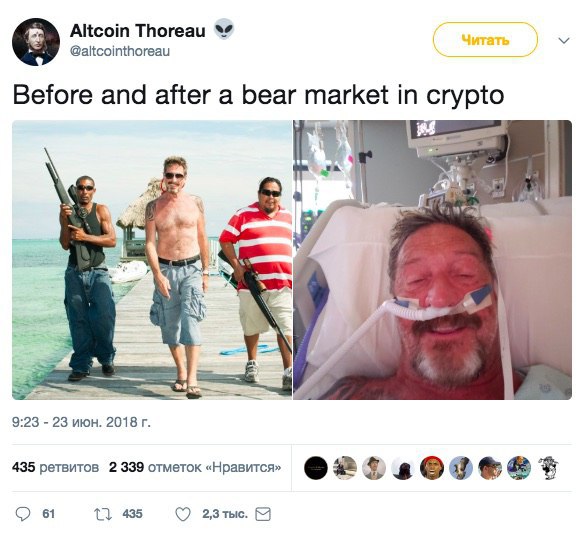
Task: Click the envelope direct message icon
Action: [263, 514]
